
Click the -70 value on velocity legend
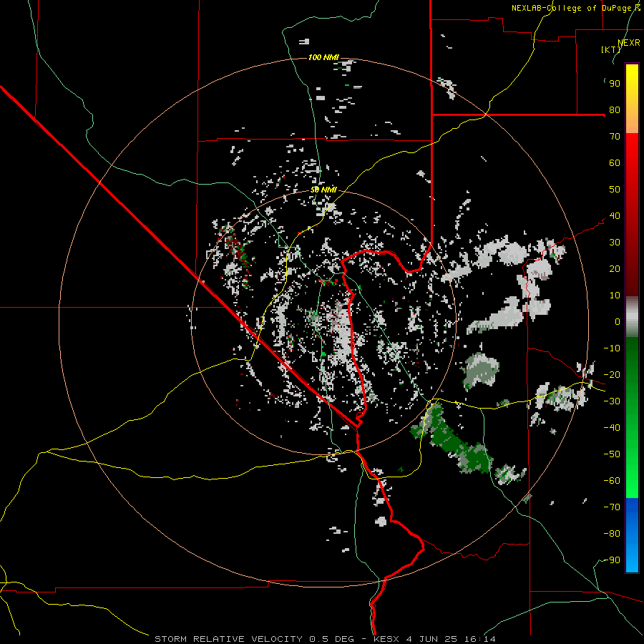(x=612, y=507)
